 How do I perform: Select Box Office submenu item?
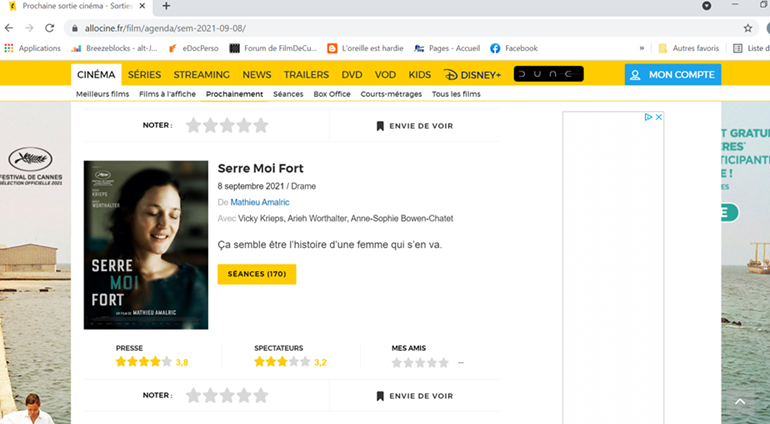click(x=332, y=94)
